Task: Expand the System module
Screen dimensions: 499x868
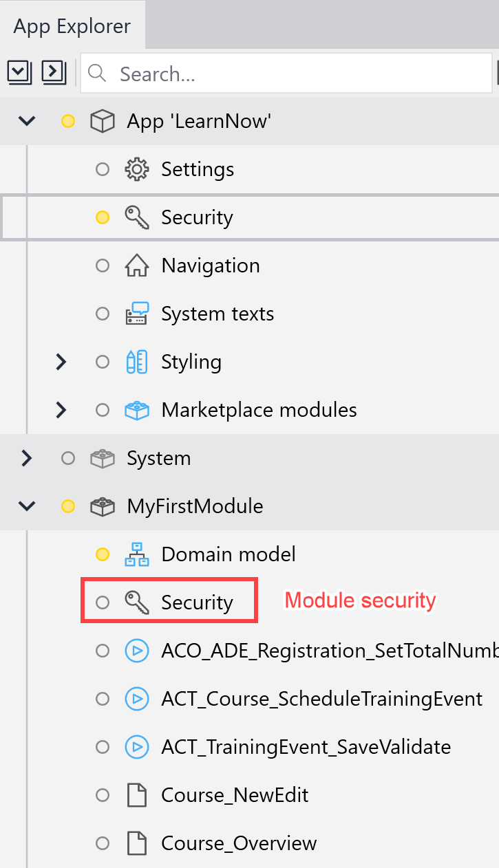Action: click(27, 458)
